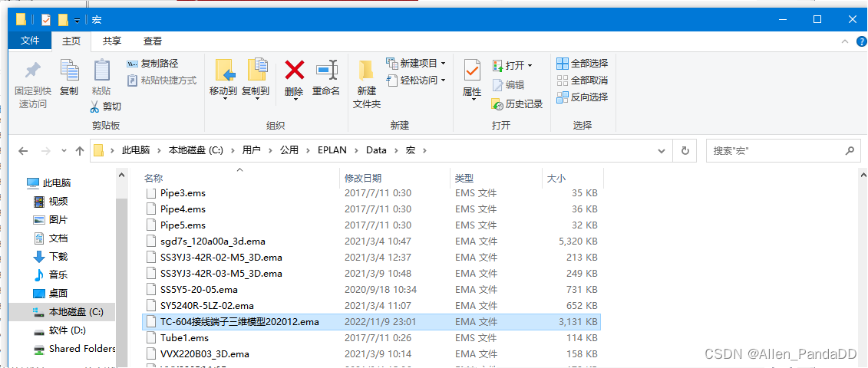Click 本地磁盘 (C:) in address breadcrumb
The height and width of the screenshot is (368, 868).
pos(196,150)
